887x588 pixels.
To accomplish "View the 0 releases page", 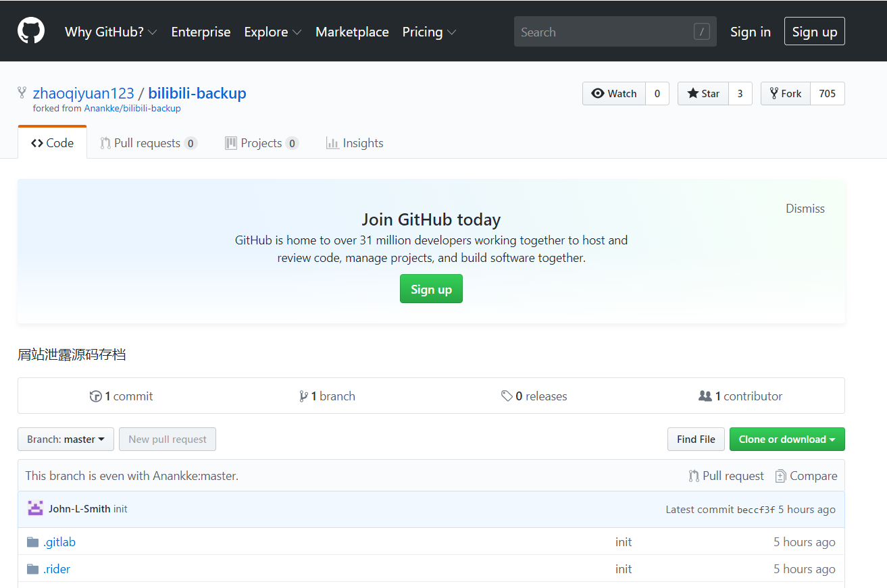I will [534, 396].
